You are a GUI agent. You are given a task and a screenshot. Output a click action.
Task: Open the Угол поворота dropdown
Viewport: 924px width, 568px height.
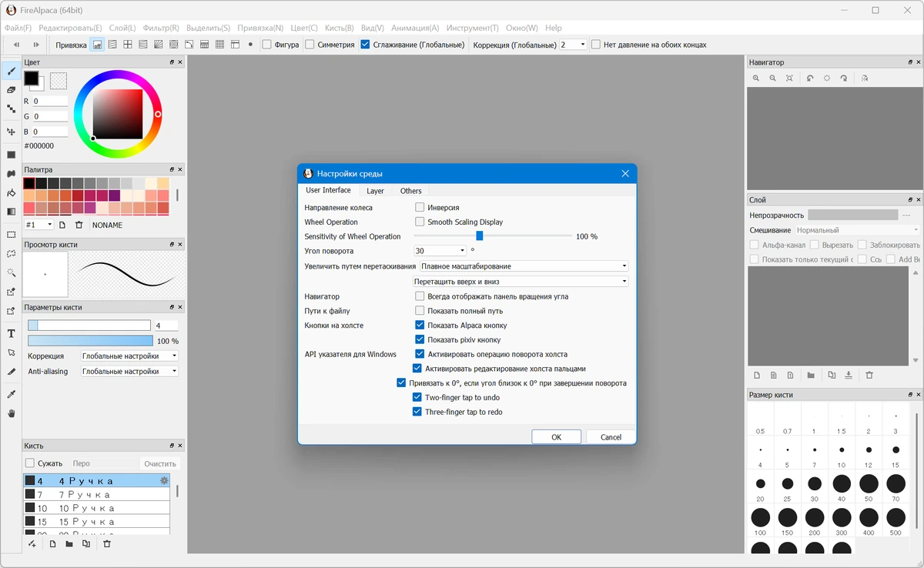440,251
